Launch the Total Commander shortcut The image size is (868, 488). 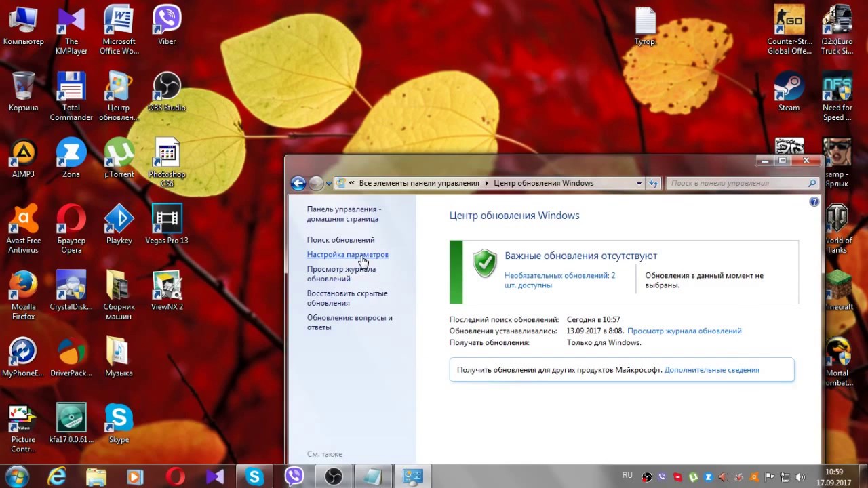(71, 96)
